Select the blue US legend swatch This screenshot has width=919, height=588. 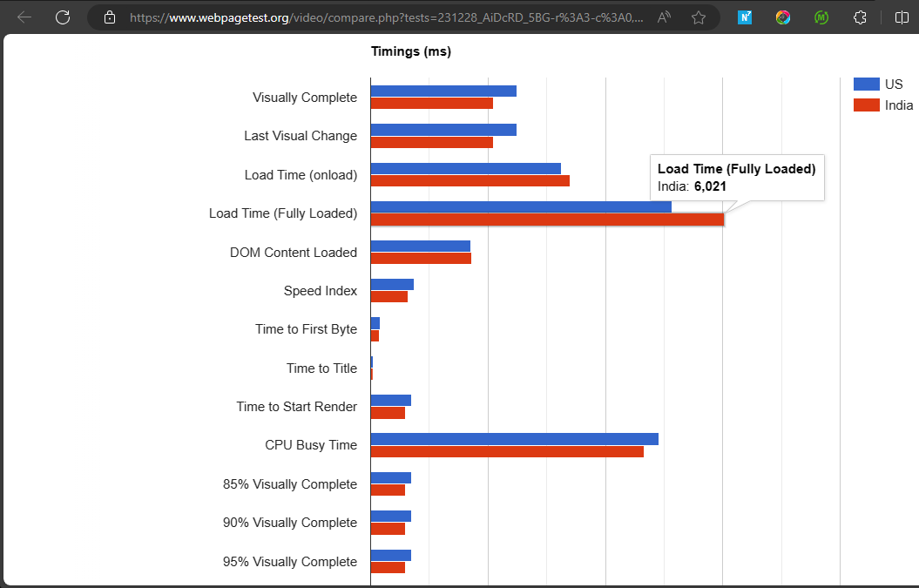865,84
